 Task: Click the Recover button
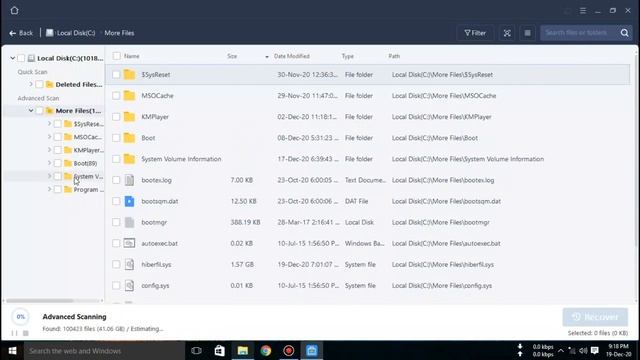595,317
